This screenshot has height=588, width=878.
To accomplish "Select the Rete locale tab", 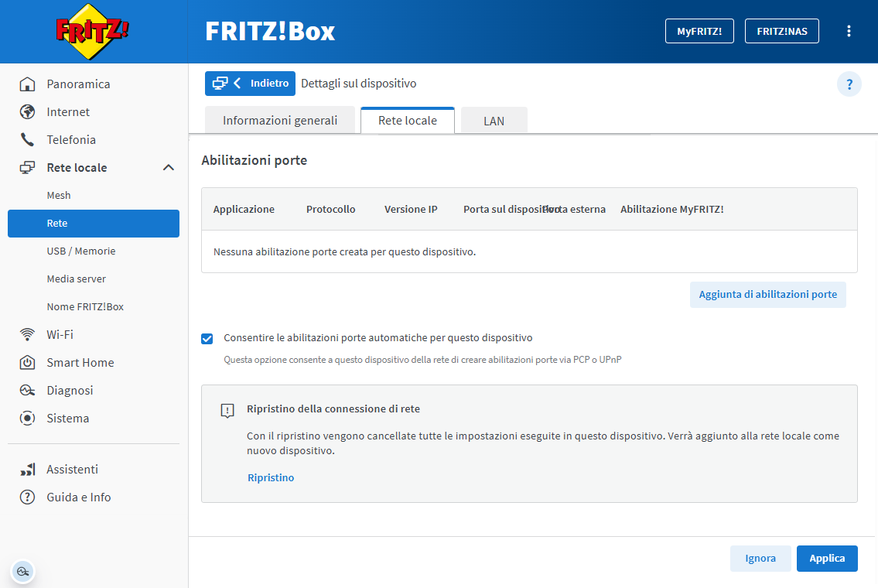I will point(408,121).
